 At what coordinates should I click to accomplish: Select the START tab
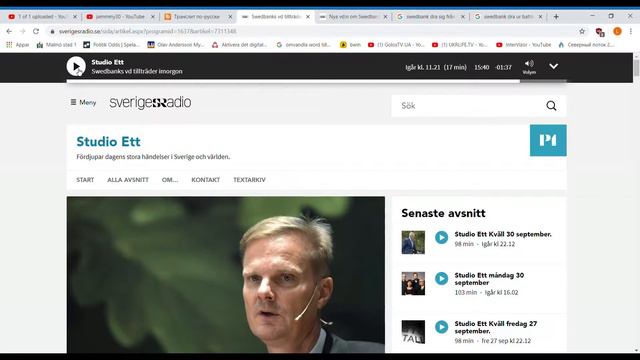point(85,180)
